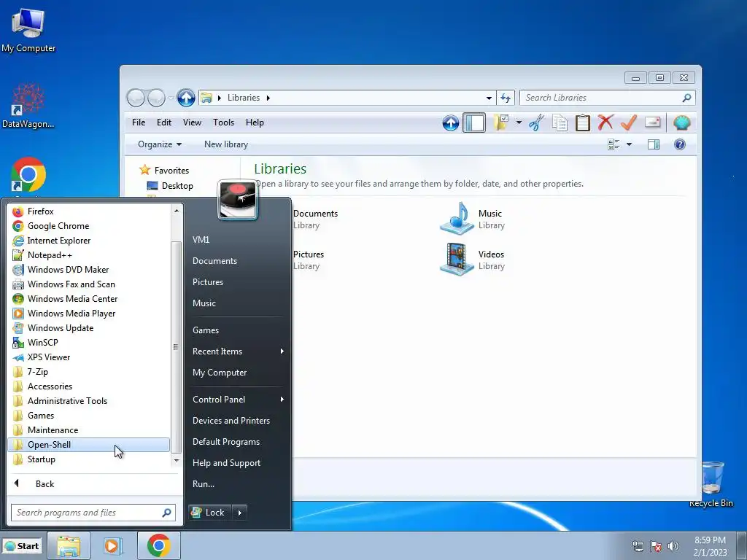Expand the root arrow before Libraries breadcrumb
The width and height of the screenshot is (747, 560).
pos(220,98)
